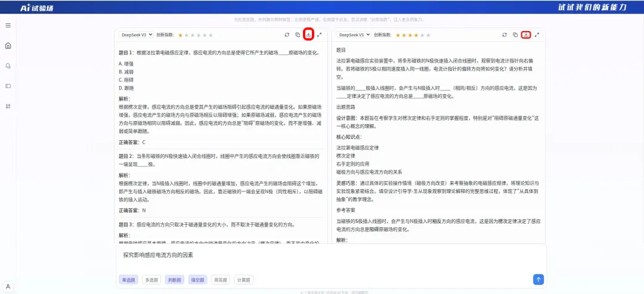
Task: Enable the 多选题 question type
Action: pyautogui.click(x=151, y=280)
